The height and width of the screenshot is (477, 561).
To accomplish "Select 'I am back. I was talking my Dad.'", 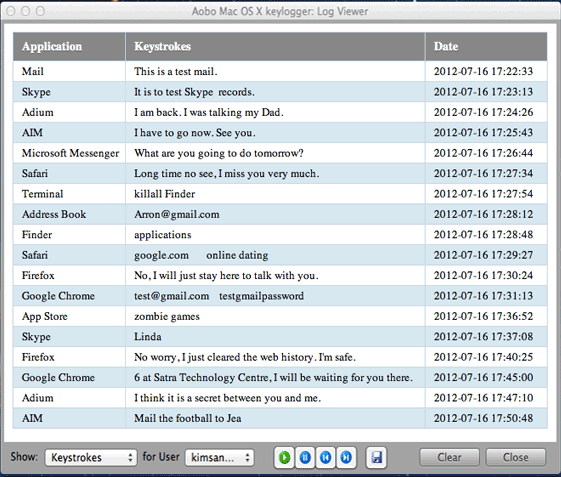I will click(x=209, y=112).
